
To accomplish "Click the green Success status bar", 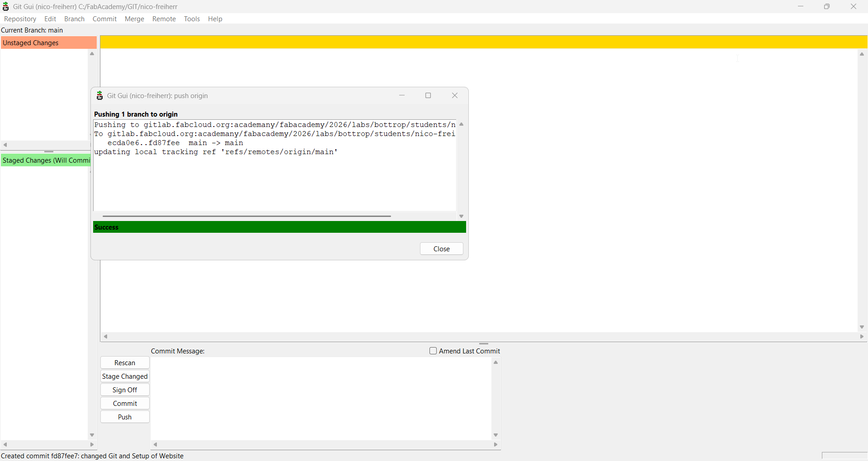I will pos(279,227).
